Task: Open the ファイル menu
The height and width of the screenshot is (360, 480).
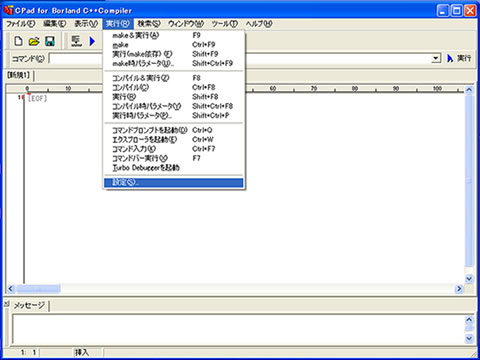Action: click(x=21, y=24)
